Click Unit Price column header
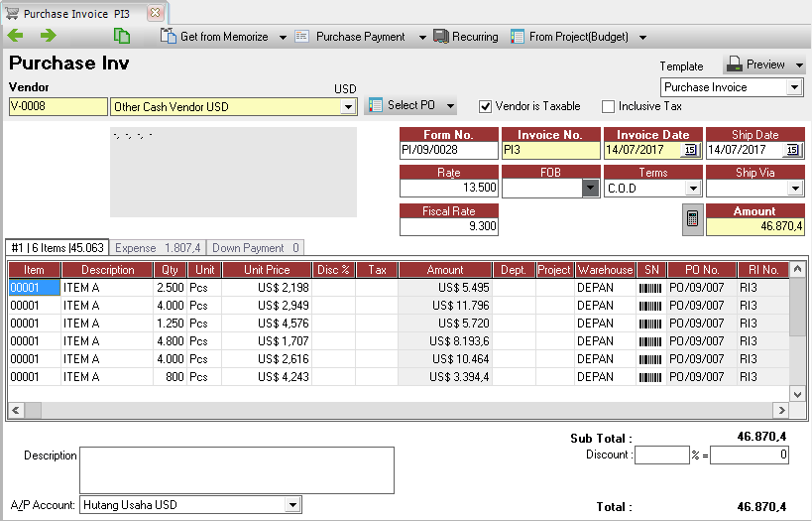 pos(267,270)
